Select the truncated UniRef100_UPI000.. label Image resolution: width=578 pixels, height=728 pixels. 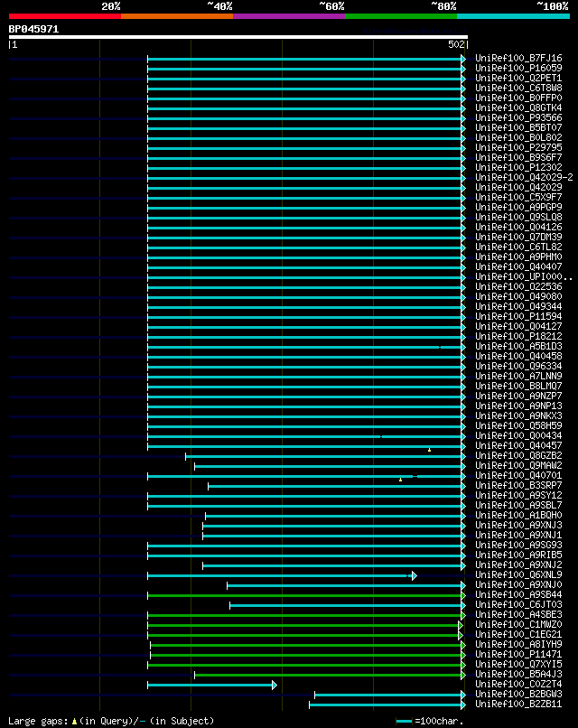(524, 276)
